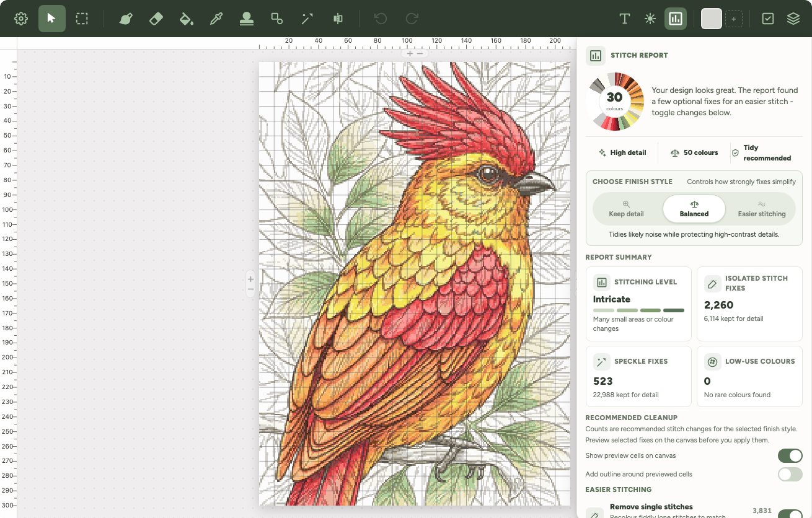Click the plus/minus handle left of canvas
This screenshot has width=812, height=518.
[x=250, y=284]
